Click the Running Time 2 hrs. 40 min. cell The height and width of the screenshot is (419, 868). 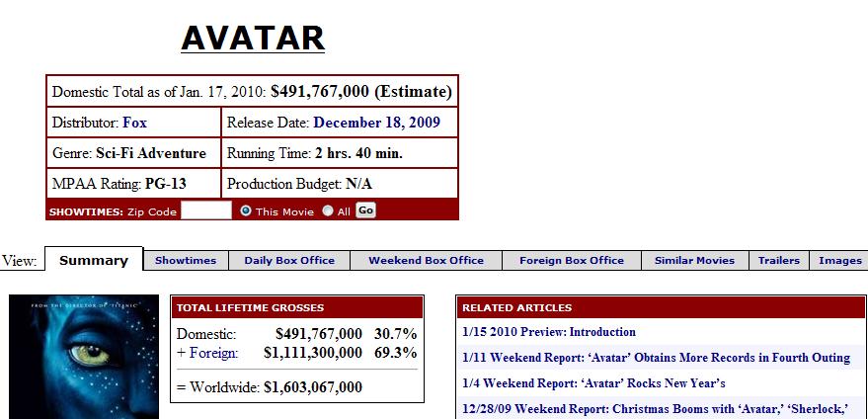point(340,153)
